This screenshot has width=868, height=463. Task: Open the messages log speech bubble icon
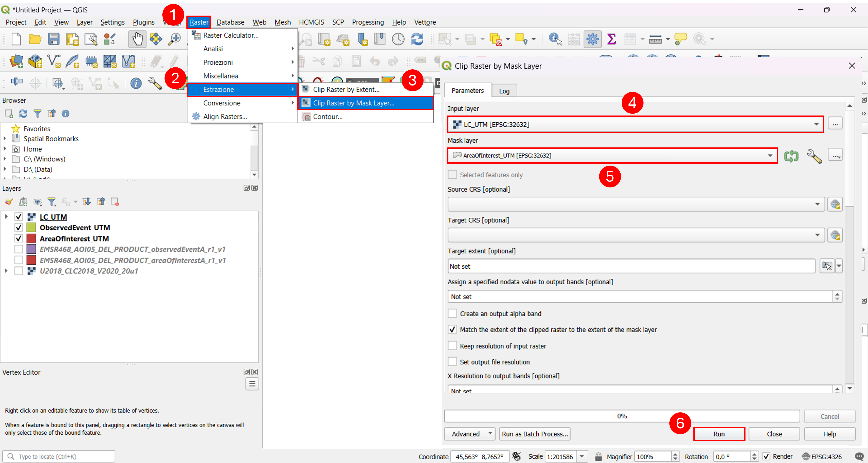859,456
